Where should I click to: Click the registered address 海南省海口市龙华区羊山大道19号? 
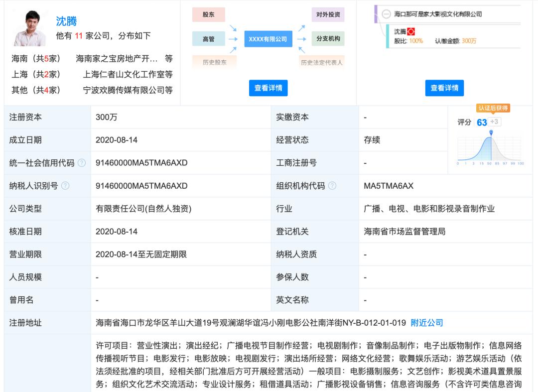(x=157, y=323)
